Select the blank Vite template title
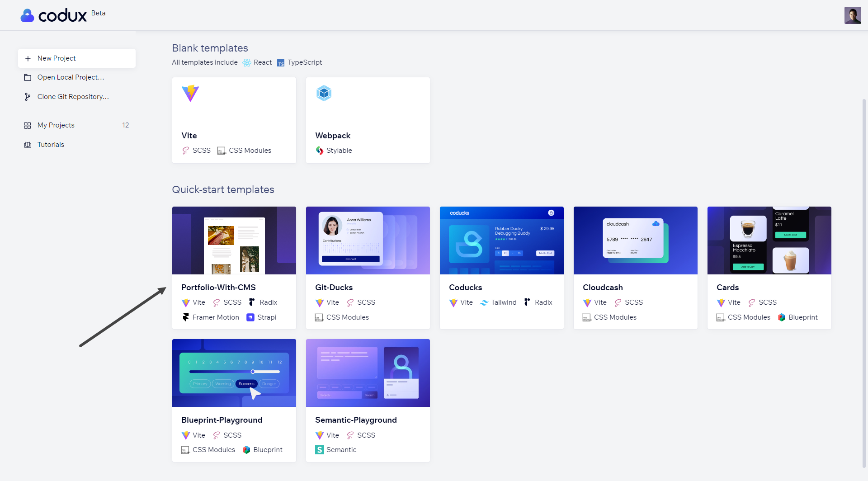The height and width of the screenshot is (481, 868). click(x=189, y=136)
